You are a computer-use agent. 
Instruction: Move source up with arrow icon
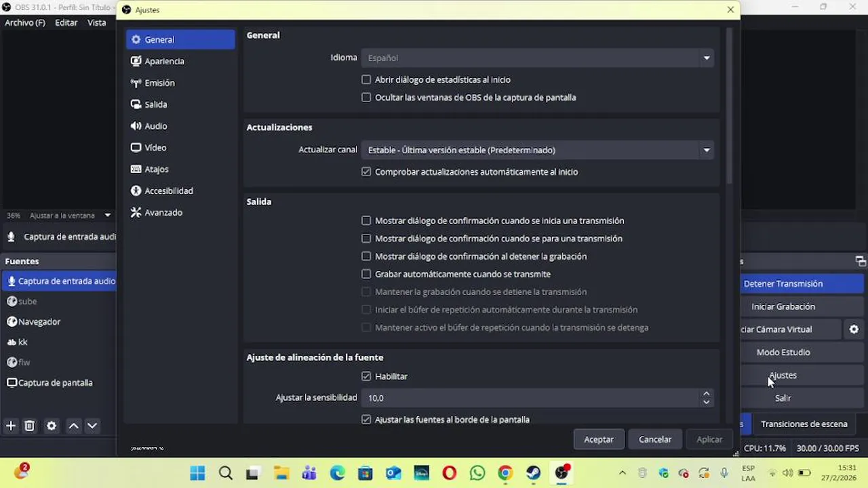coord(74,426)
